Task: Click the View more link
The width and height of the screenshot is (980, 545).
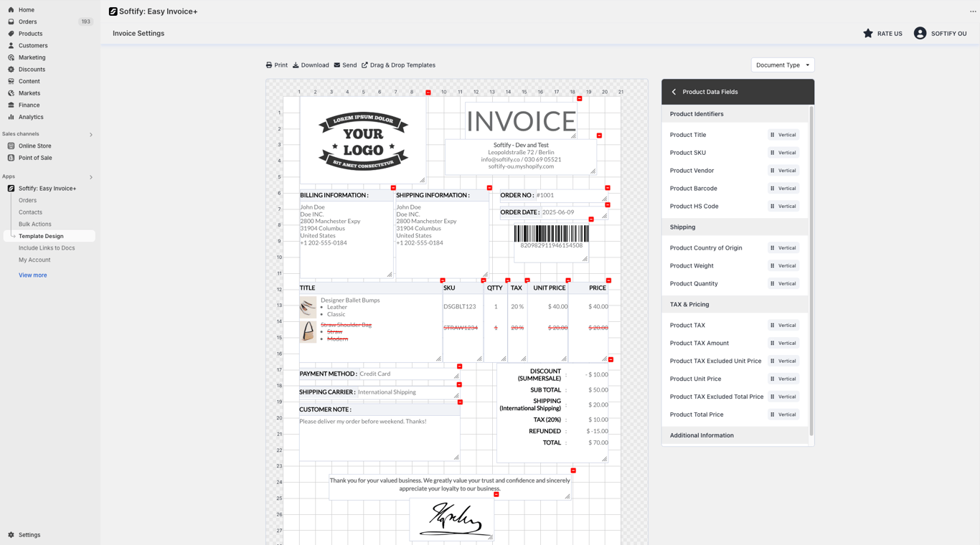Action: (33, 275)
